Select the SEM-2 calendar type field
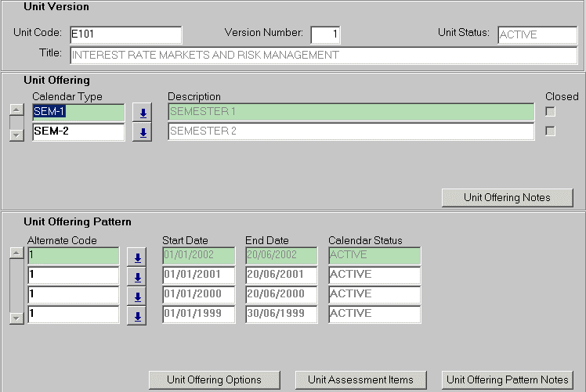 [78, 131]
